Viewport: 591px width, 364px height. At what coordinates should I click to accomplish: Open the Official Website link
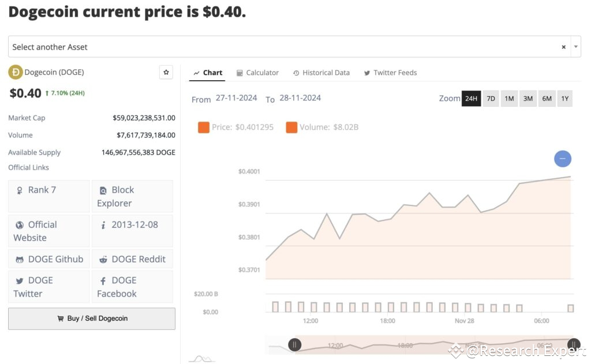tap(48, 231)
